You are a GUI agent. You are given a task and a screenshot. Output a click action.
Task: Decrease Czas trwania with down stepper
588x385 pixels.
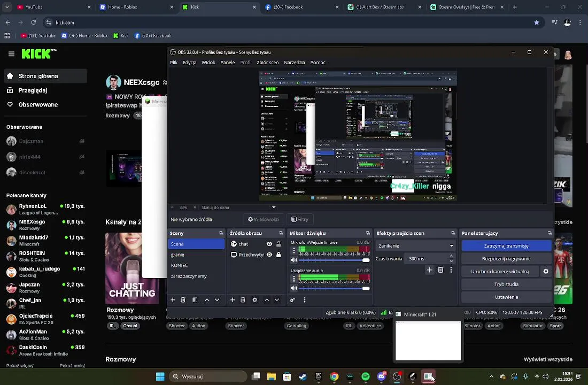452,261
